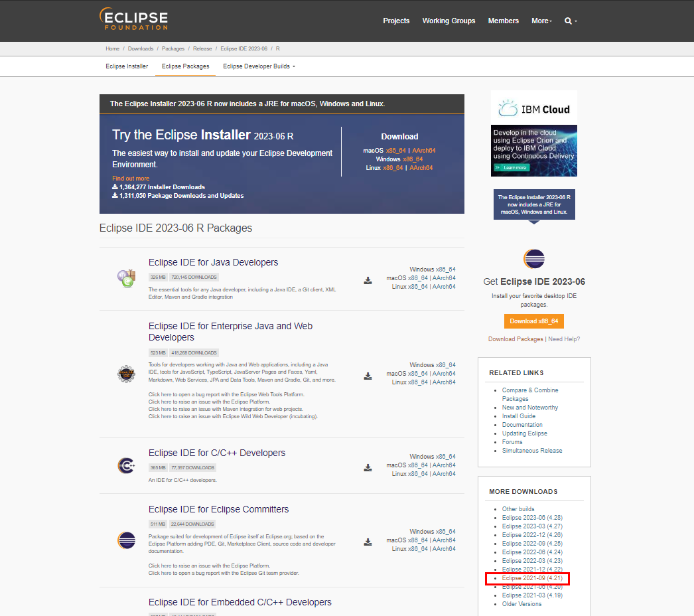Open Eclipse 2023-06 (4.28) link
Viewport: 694px width, 616px height.
click(x=532, y=518)
